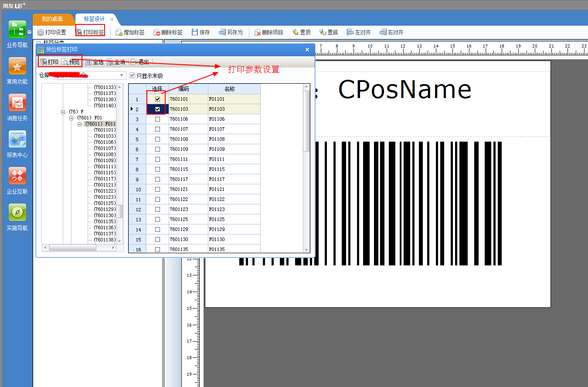This screenshot has width=588, height=387.
Task: Switch to 标签设计 tab
Action: click(x=94, y=19)
